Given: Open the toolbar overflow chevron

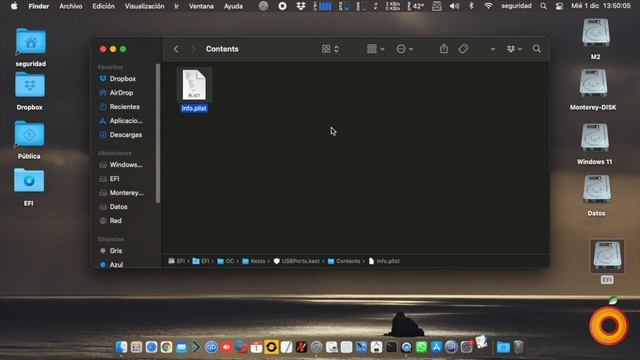Looking at the screenshot, I should point(493,49).
